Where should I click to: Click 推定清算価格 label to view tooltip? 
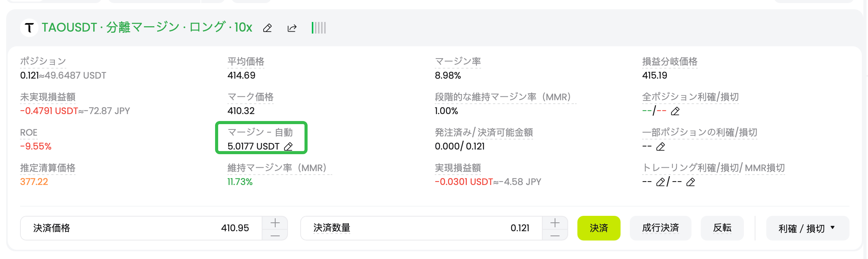[48, 168]
